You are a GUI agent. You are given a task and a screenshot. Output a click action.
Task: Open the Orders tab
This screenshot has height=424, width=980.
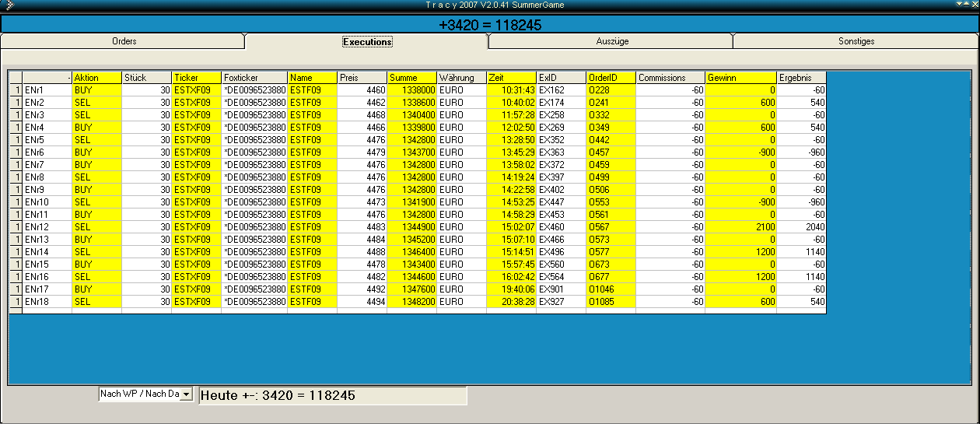pos(124,41)
